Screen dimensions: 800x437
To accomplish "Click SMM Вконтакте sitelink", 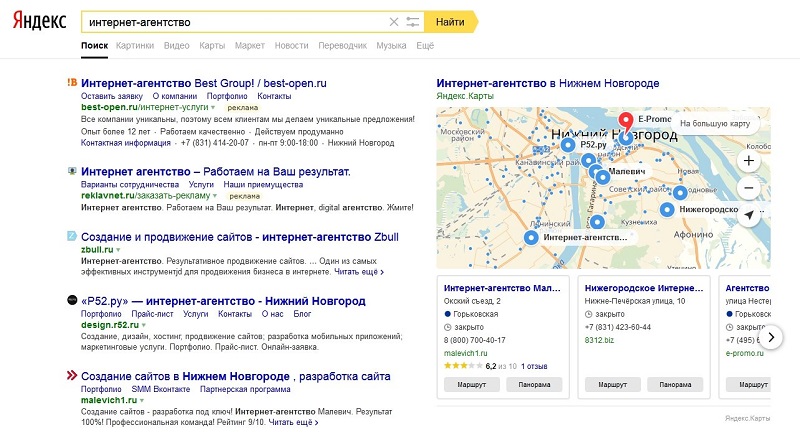I will point(161,389).
